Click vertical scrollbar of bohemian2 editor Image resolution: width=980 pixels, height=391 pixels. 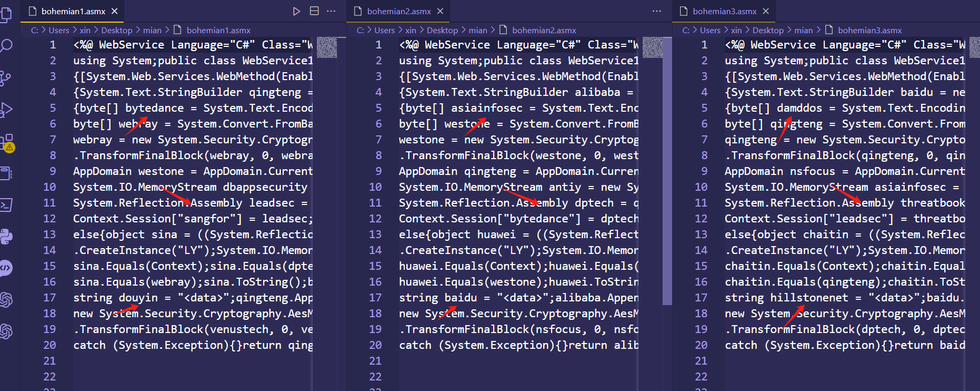coord(667,171)
